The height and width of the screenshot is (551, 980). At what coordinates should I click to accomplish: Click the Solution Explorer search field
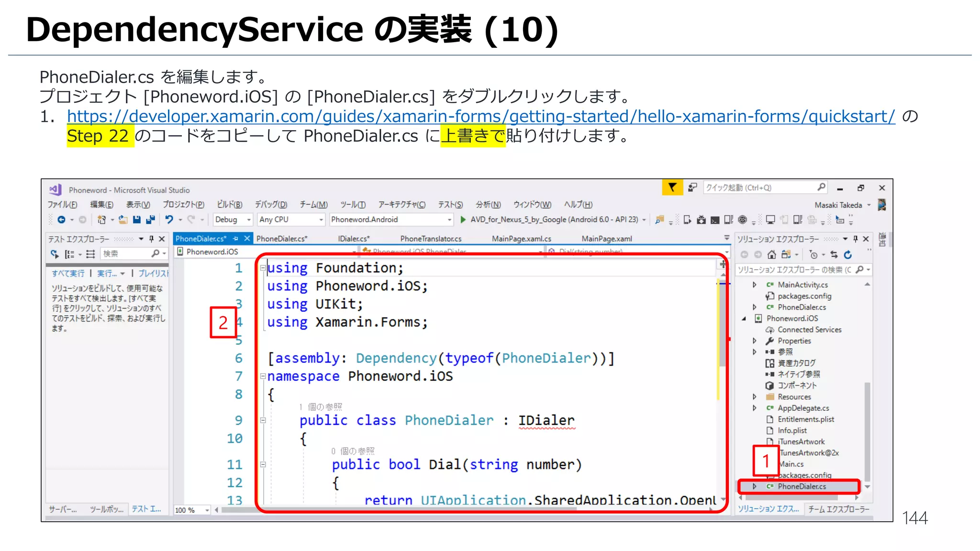pyautogui.click(x=803, y=270)
